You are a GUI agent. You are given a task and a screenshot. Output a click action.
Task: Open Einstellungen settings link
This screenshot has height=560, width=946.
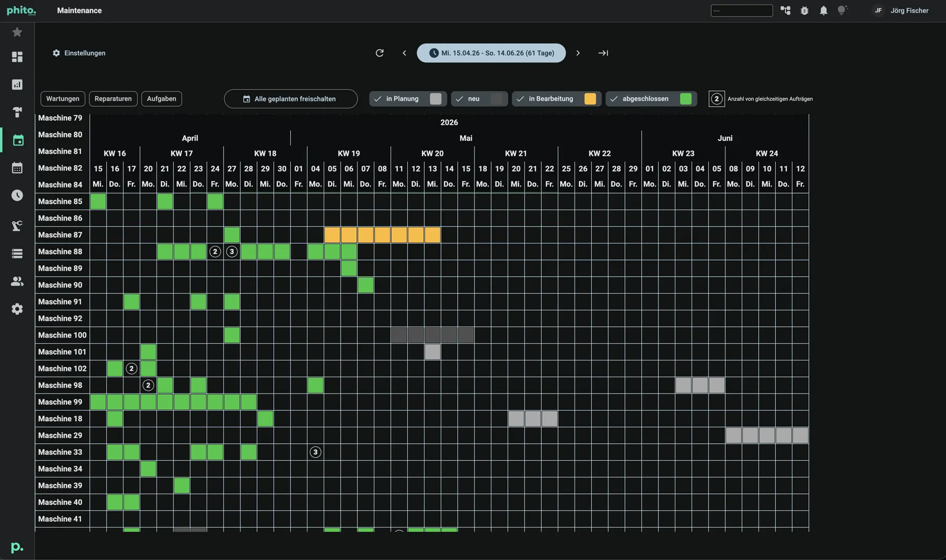pos(79,53)
